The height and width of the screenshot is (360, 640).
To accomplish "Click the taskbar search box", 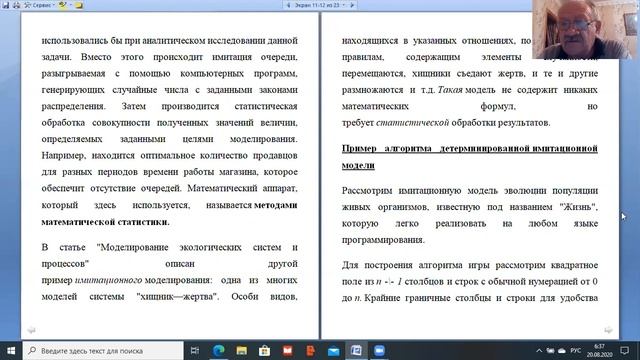I will pyautogui.click(x=103, y=351).
